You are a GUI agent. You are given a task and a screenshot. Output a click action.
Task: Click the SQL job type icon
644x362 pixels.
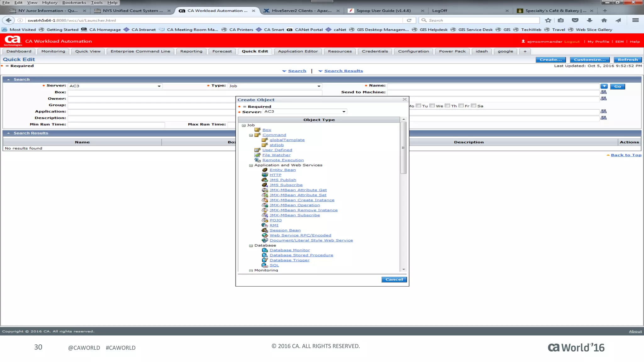[x=265, y=265]
